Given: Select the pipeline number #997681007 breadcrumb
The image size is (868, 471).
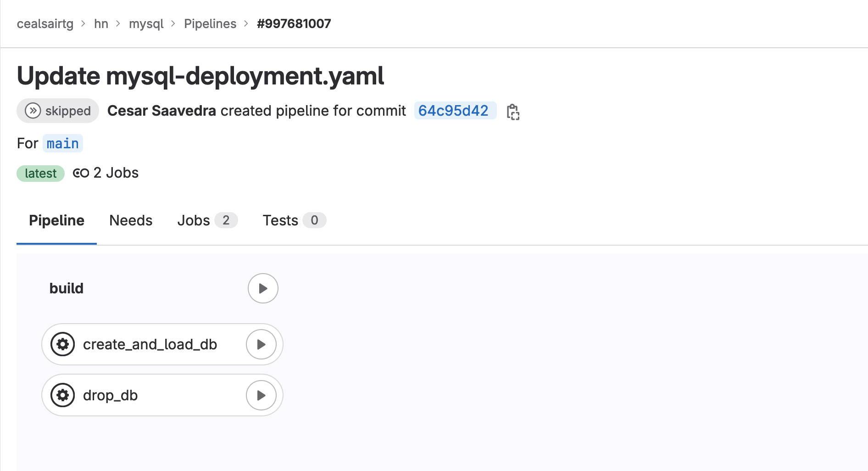Looking at the screenshot, I should click(x=294, y=23).
